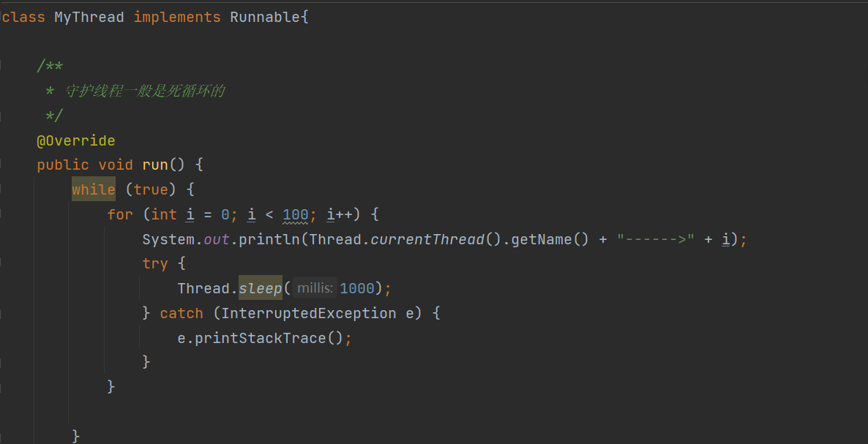Select the public keyword

[x=62, y=165]
